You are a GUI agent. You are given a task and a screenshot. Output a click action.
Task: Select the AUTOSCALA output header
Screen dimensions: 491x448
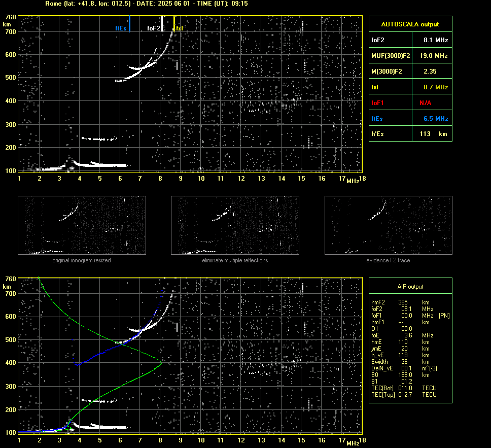(410, 24)
